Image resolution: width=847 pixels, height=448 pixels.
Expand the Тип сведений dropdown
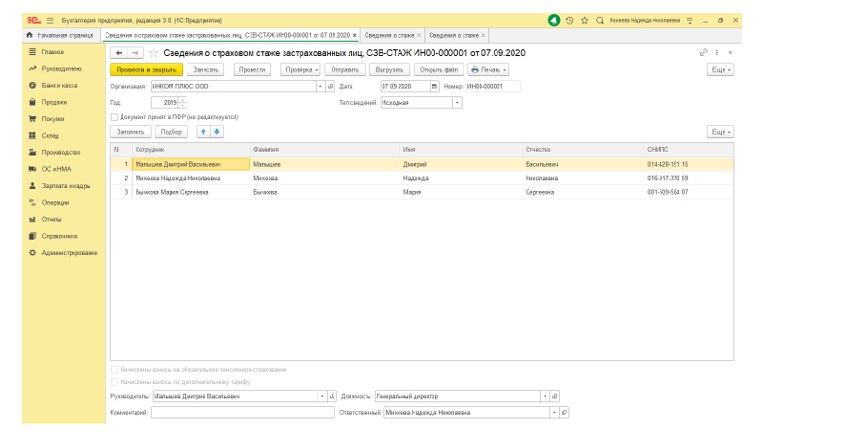click(x=457, y=102)
